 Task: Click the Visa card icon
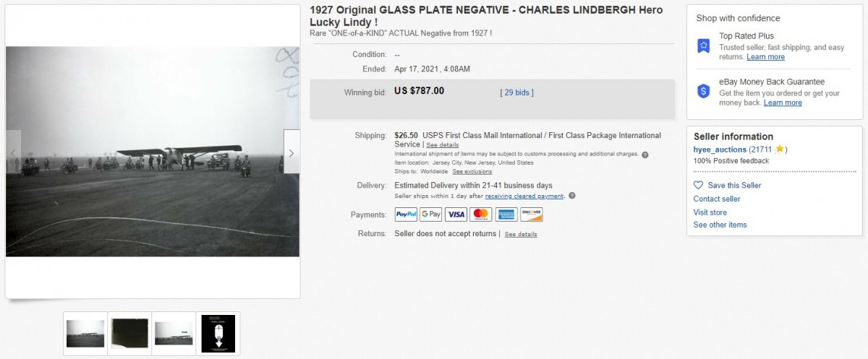(x=456, y=215)
